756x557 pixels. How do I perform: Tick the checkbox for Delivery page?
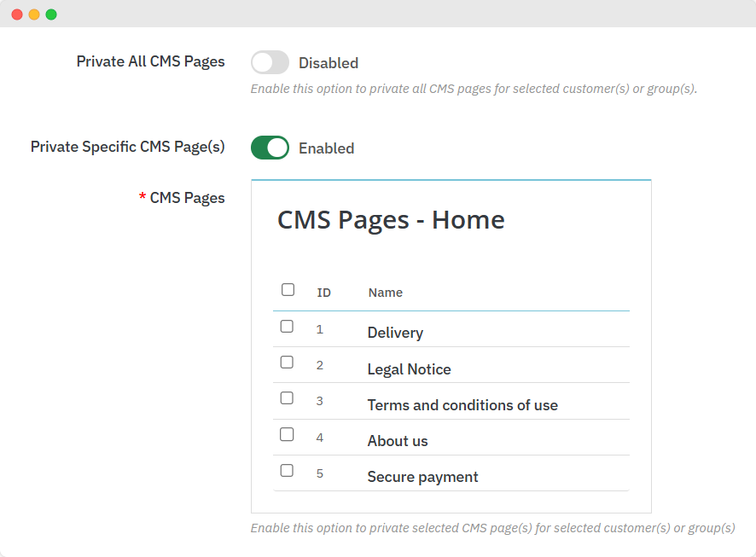(287, 327)
